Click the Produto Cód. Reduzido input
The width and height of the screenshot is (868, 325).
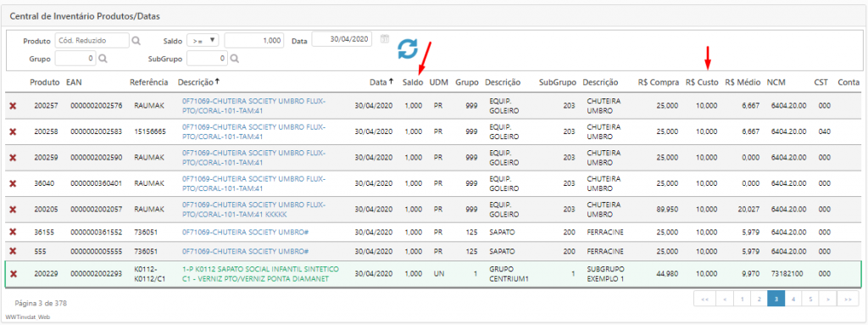point(92,41)
